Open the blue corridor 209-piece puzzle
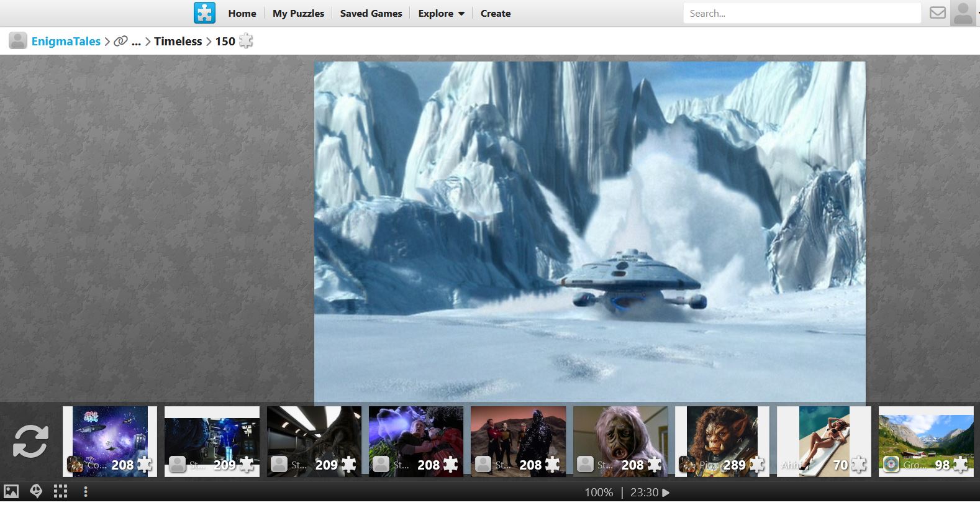The width and height of the screenshot is (980, 505). (x=212, y=442)
